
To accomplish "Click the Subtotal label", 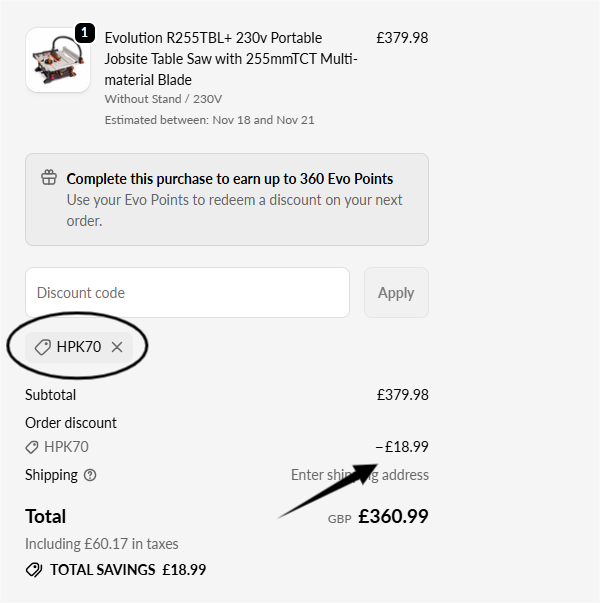I will tap(50, 395).
